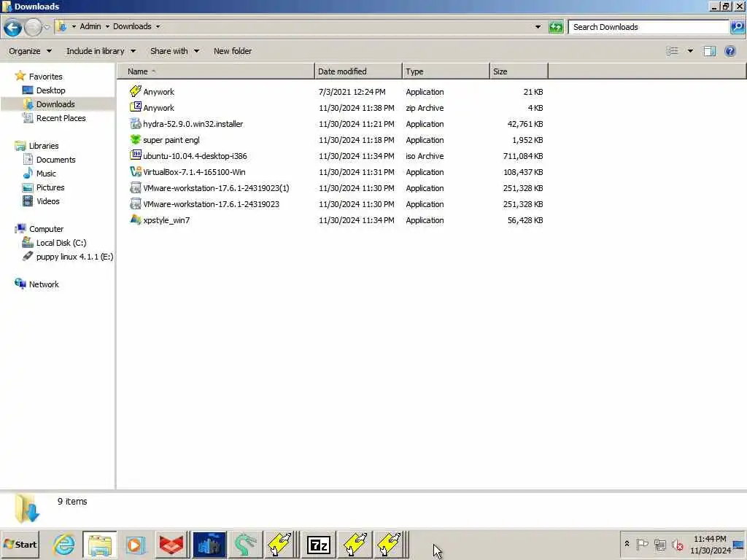Click the green refresh button beside address bar
Image resolution: width=747 pixels, height=560 pixels.
[x=555, y=27]
